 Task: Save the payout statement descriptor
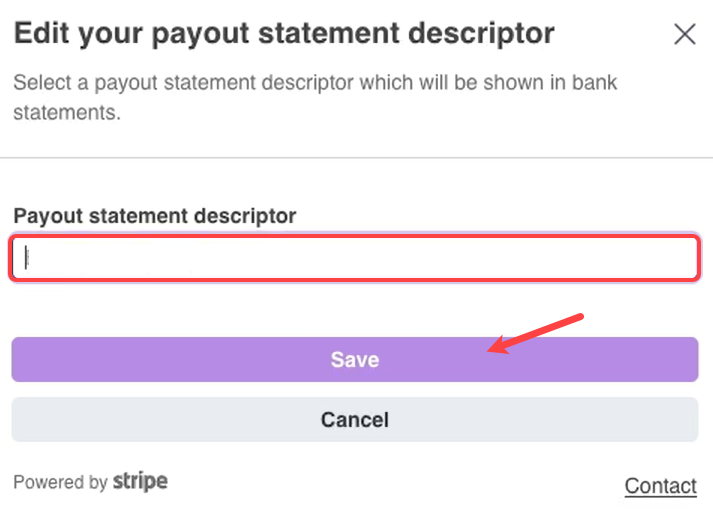(x=355, y=360)
